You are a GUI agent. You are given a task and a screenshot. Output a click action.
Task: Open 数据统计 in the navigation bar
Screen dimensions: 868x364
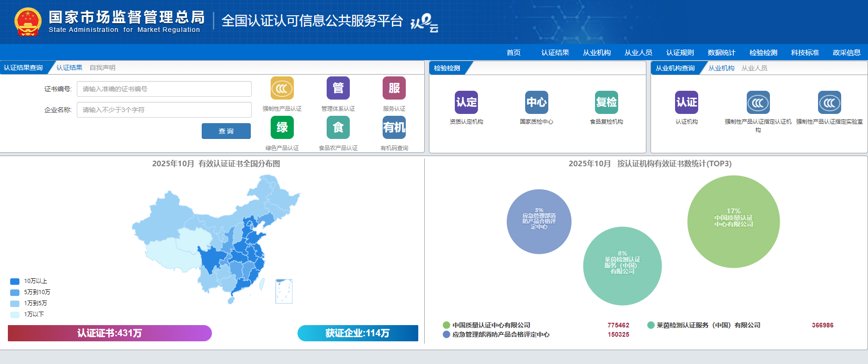(x=721, y=53)
